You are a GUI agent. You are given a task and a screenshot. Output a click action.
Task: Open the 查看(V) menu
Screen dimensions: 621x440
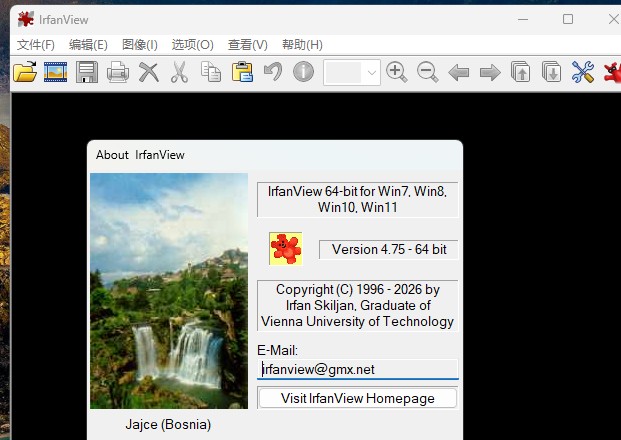pos(248,45)
